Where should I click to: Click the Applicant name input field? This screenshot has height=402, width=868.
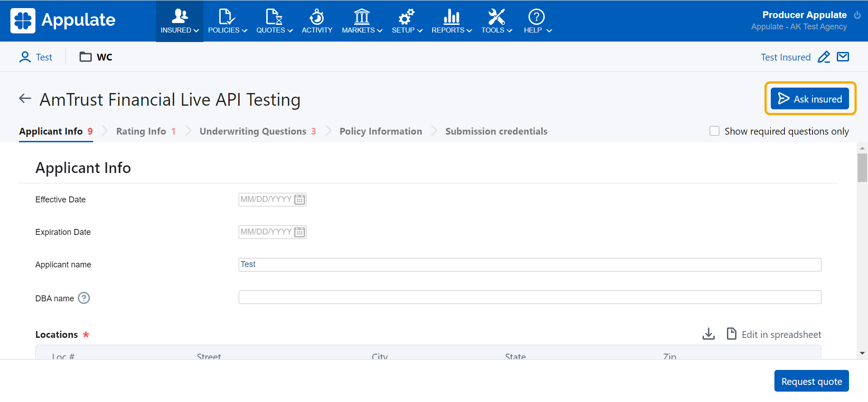coord(529,265)
